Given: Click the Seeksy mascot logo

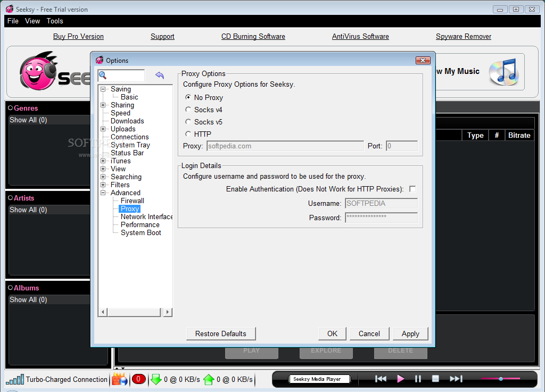Looking at the screenshot, I should [x=38, y=71].
